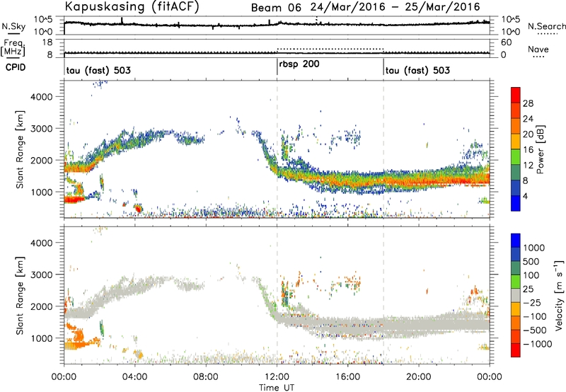Click the dashed 12:00 line in power panel
566x392 pixels.
click(x=277, y=149)
